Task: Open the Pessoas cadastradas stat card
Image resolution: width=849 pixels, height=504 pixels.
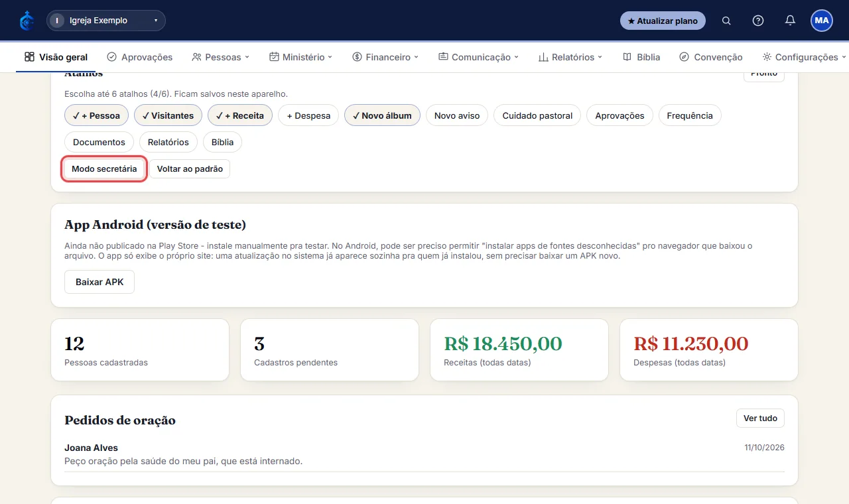Action: 140,350
